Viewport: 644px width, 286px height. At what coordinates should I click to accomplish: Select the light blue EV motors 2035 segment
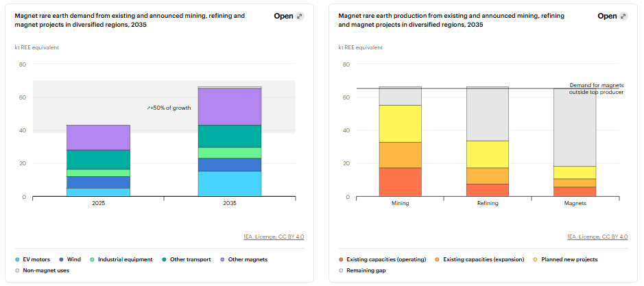pos(230,184)
